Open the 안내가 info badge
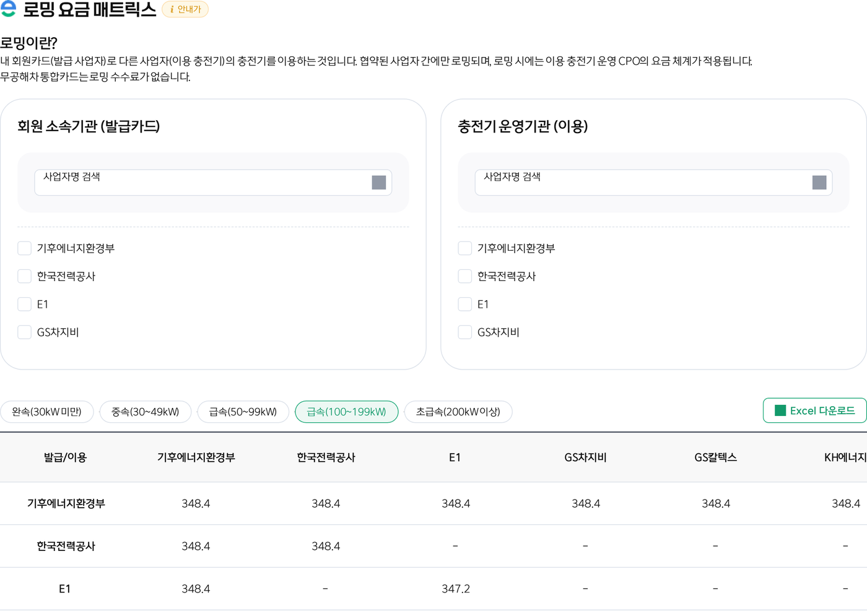Screen dimensions: 867x616 (185, 9)
